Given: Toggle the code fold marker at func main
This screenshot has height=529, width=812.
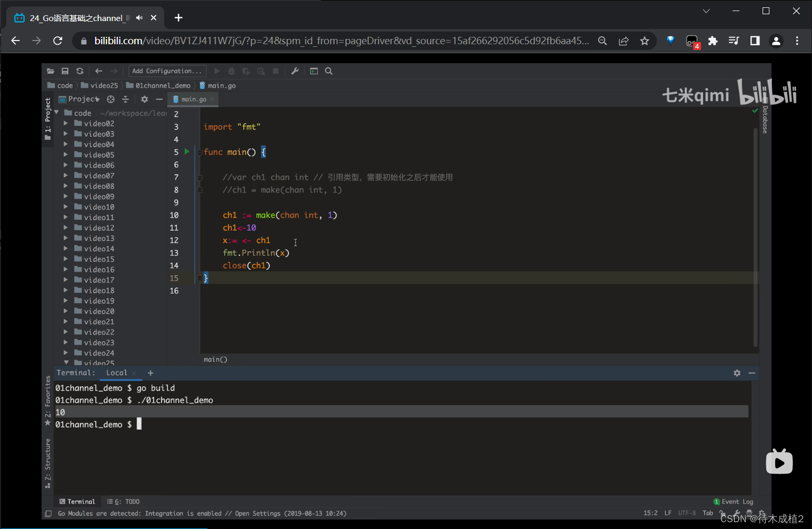Looking at the screenshot, I should (200, 153).
